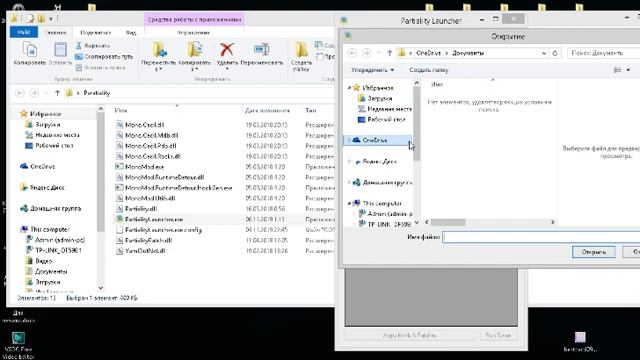
Task: Open the Упорядочить dropdown in the dialog
Action: click(373, 70)
